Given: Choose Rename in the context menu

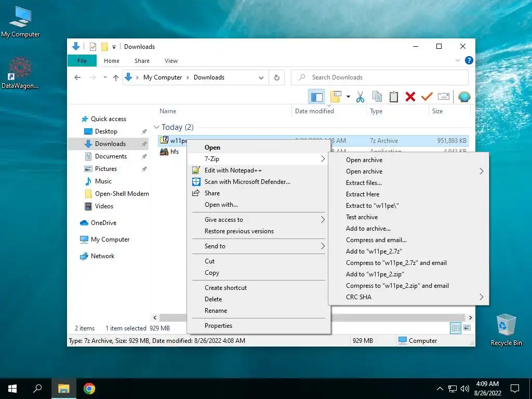Looking at the screenshot, I should [258, 311].
